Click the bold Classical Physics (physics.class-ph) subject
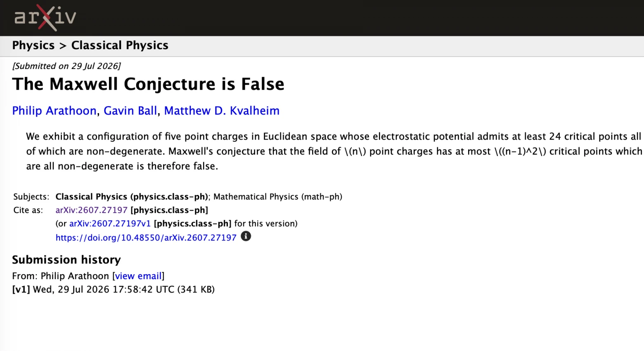 [x=132, y=197]
